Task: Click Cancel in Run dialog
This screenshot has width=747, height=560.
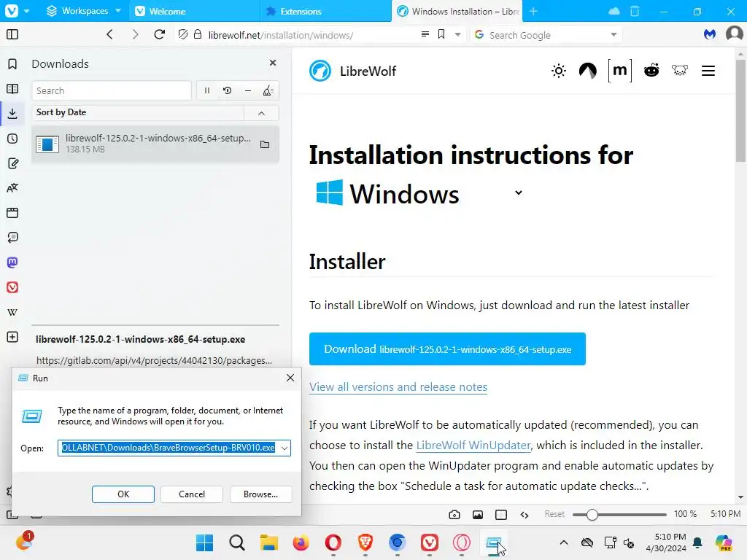Action: click(x=192, y=494)
